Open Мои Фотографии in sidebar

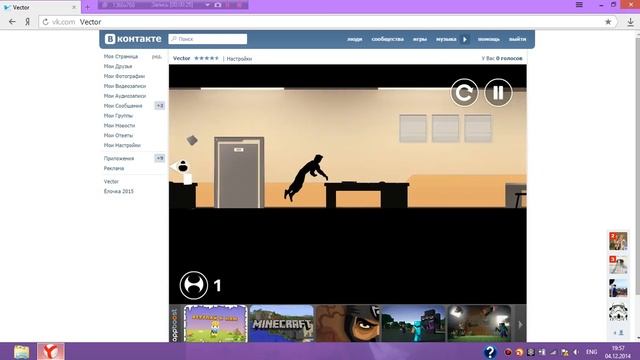point(124,76)
